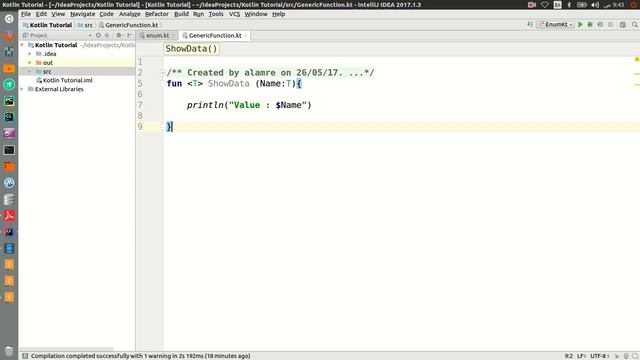Open Ubuntu Dash search icon
The height and width of the screenshot is (360, 640).
[9, 19]
